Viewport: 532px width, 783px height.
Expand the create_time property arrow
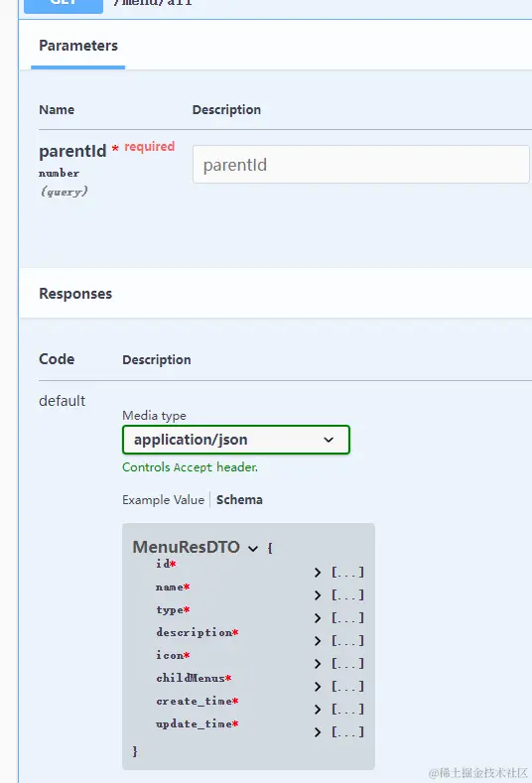tap(318, 710)
